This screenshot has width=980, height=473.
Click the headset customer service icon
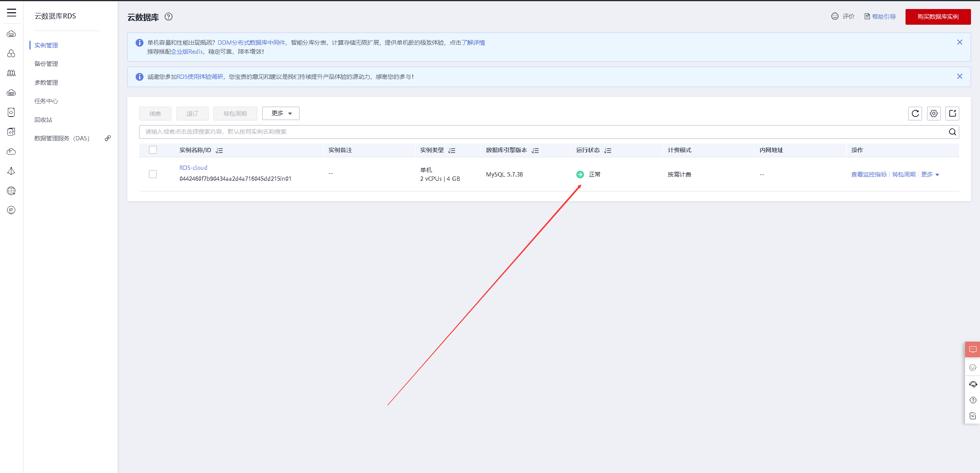973,384
